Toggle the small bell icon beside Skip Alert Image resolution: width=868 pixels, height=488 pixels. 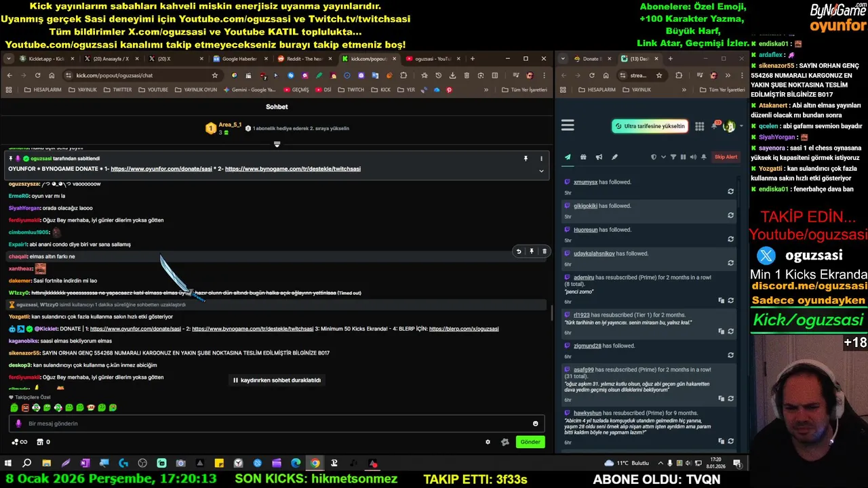pos(703,157)
